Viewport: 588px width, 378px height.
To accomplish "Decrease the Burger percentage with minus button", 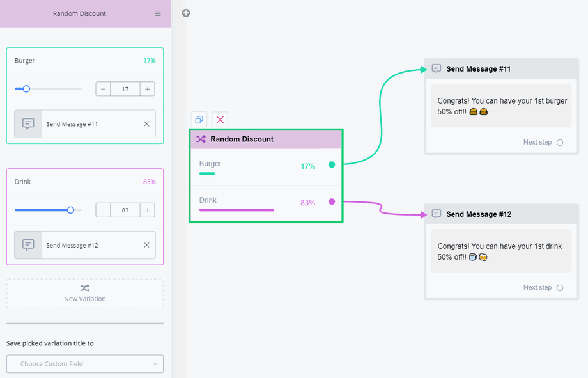I will tap(104, 89).
